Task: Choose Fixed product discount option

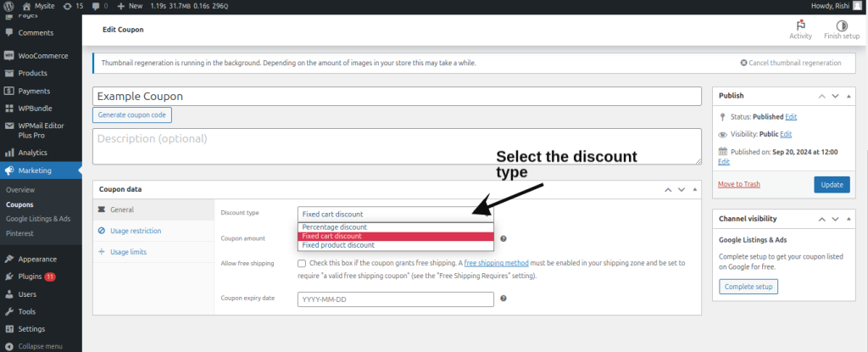Action: click(339, 245)
